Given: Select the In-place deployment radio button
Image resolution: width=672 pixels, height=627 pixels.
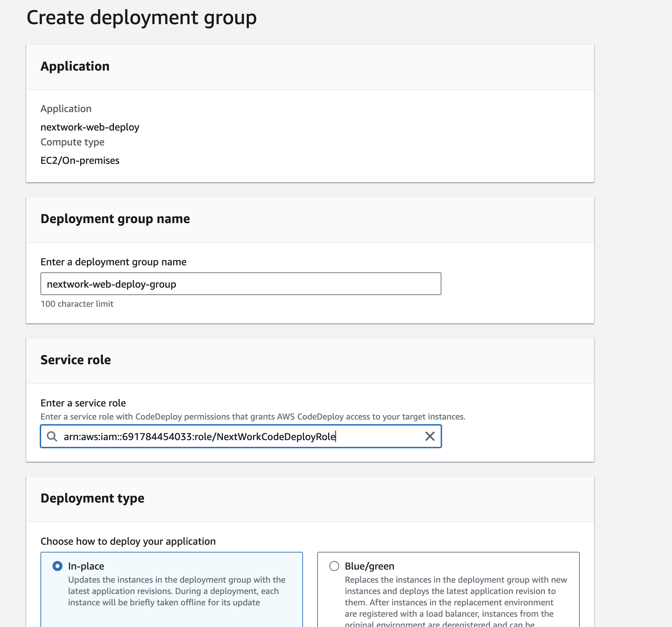Looking at the screenshot, I should pos(57,566).
